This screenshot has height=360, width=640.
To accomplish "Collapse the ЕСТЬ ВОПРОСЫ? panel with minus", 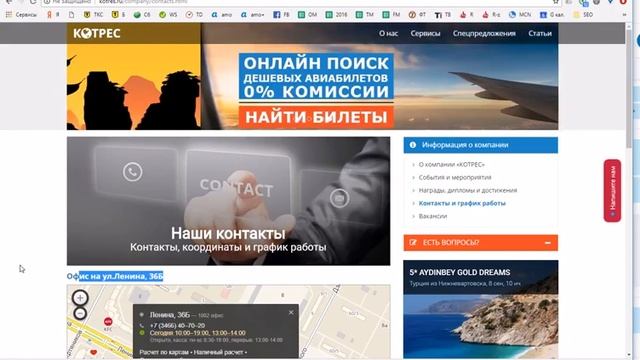I will click(548, 243).
